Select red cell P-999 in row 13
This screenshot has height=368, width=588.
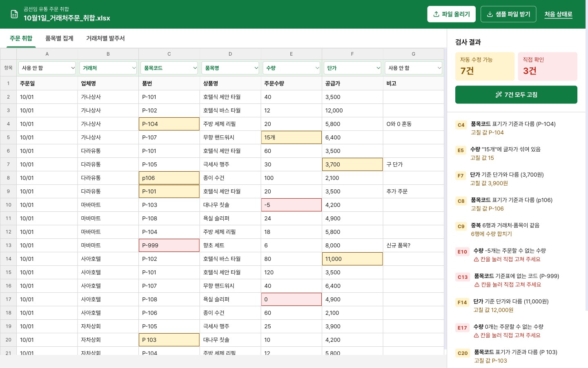(x=169, y=245)
